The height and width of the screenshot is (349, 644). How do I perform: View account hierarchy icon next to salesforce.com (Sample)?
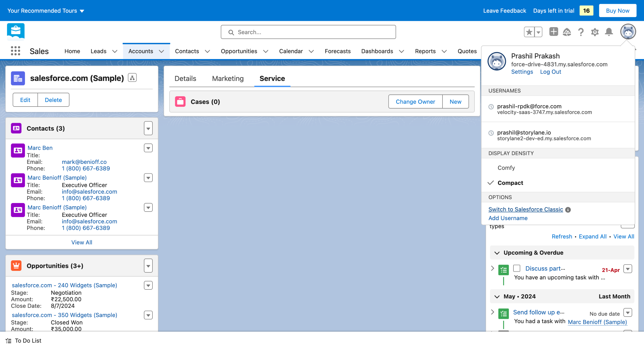point(132,78)
